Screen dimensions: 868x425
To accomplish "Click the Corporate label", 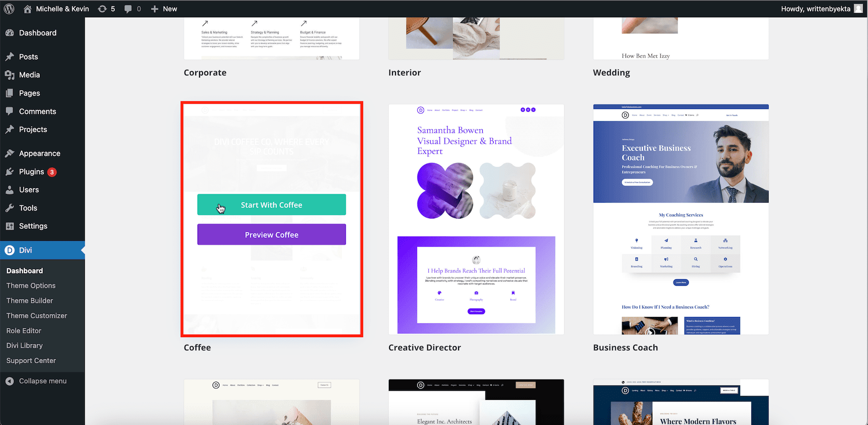I will tap(205, 72).
